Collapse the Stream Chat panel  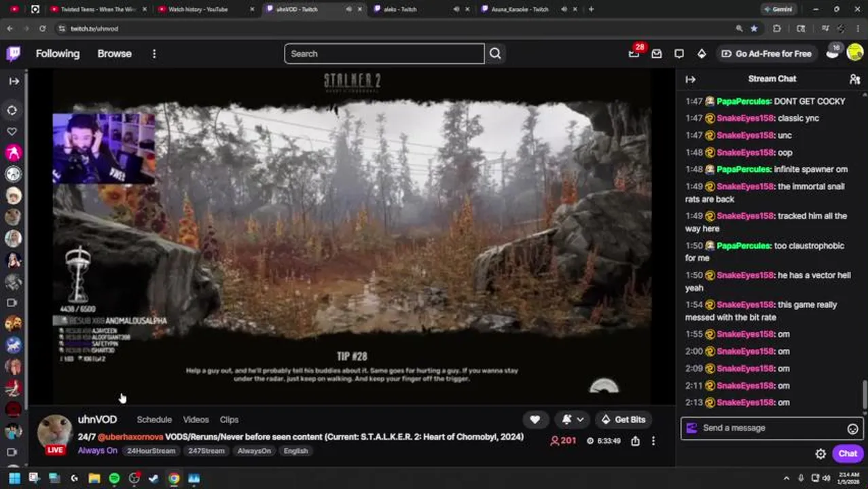[x=691, y=79]
